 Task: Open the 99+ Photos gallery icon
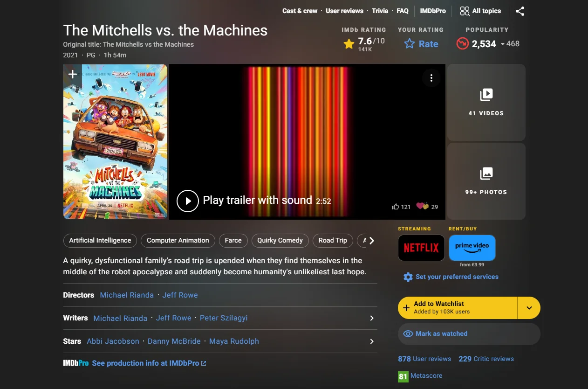(486, 174)
